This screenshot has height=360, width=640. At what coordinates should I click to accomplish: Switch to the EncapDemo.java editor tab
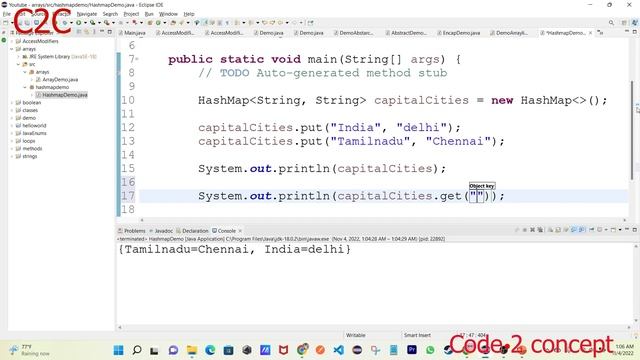[x=459, y=33]
